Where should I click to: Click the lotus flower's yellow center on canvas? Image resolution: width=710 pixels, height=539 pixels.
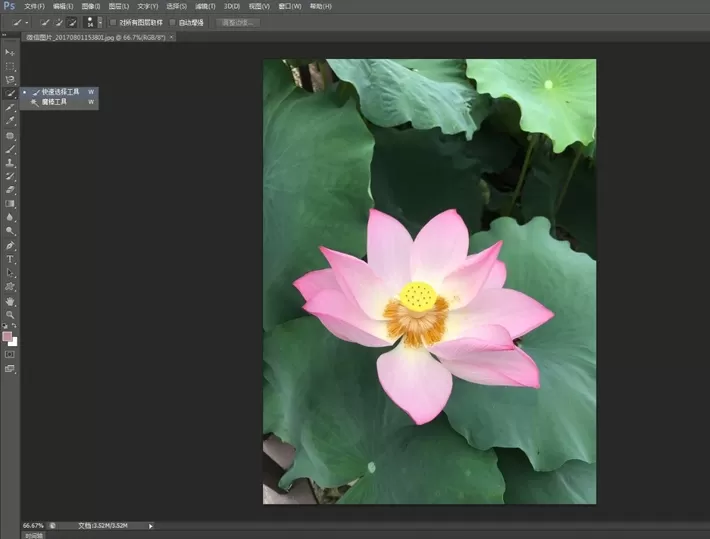418,297
